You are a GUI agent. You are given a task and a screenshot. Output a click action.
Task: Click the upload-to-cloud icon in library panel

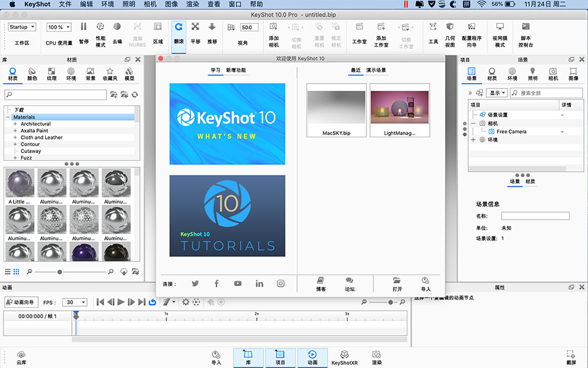point(123,271)
